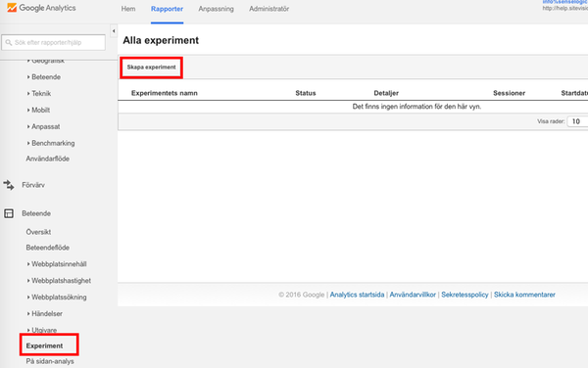Open the Förvärv section
This screenshot has height=368, width=588.
[33, 185]
